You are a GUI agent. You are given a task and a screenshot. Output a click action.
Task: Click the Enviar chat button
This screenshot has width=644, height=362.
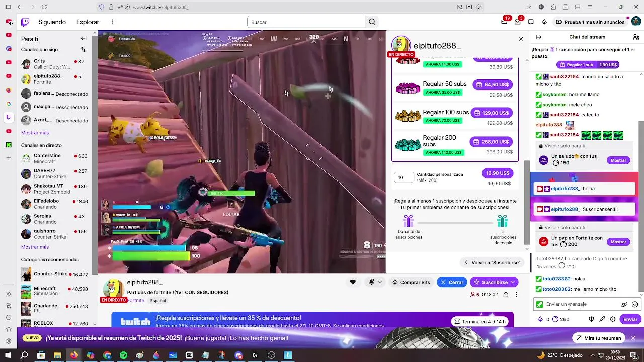coord(630,319)
